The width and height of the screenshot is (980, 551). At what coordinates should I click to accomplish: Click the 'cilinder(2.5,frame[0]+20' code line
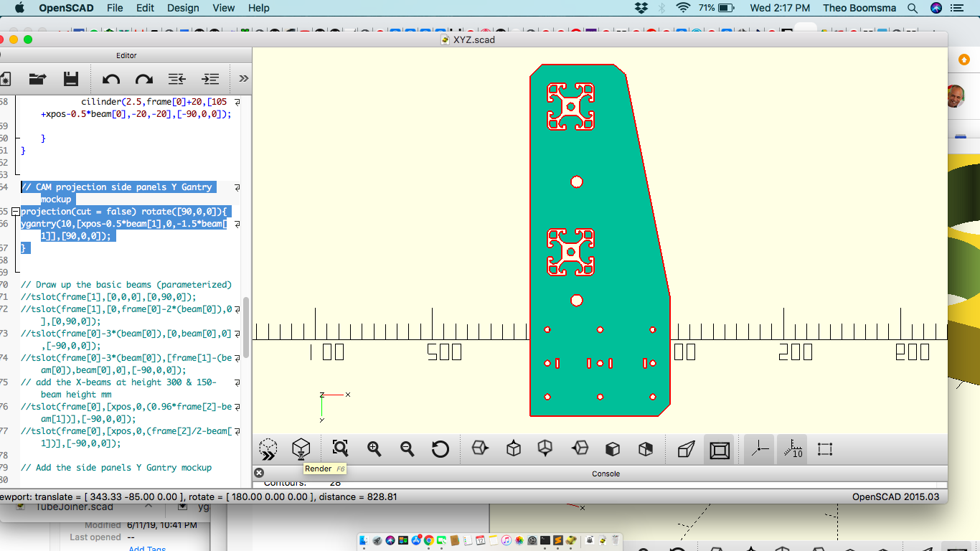tap(154, 102)
